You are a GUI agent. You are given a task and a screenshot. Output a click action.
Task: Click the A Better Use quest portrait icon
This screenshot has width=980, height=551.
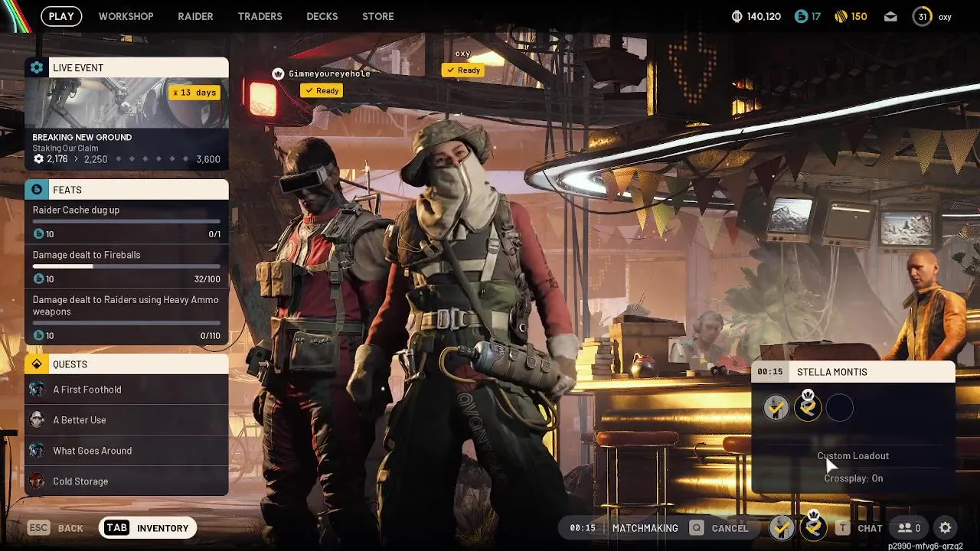pos(37,420)
